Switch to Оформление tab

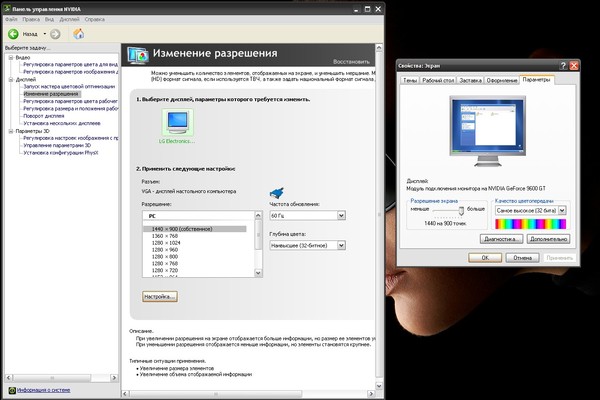point(502,80)
